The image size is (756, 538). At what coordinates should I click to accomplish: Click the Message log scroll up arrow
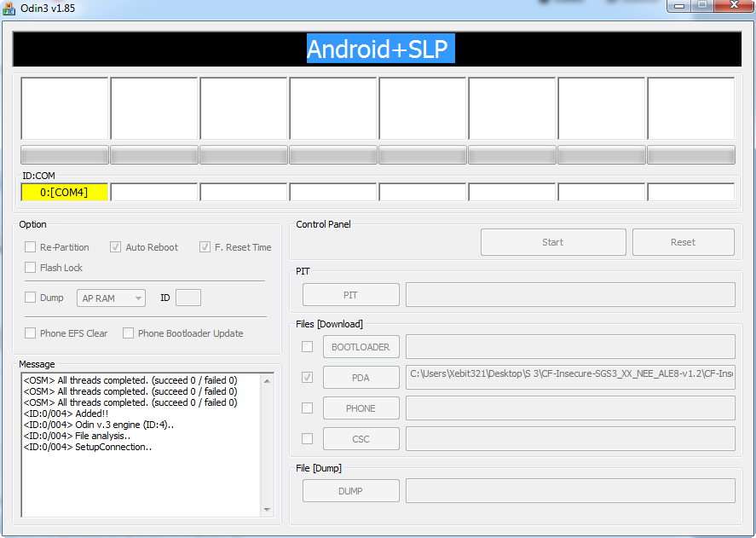[x=267, y=381]
